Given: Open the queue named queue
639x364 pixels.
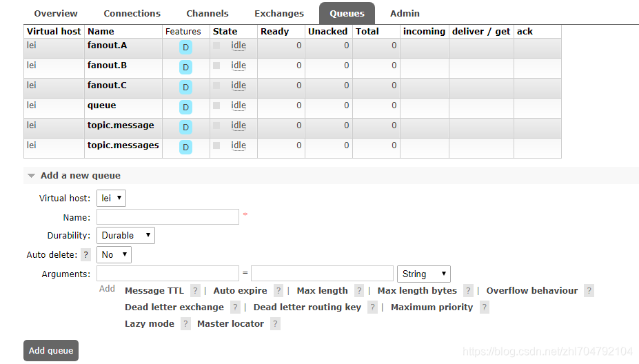Looking at the screenshot, I should pos(101,105).
